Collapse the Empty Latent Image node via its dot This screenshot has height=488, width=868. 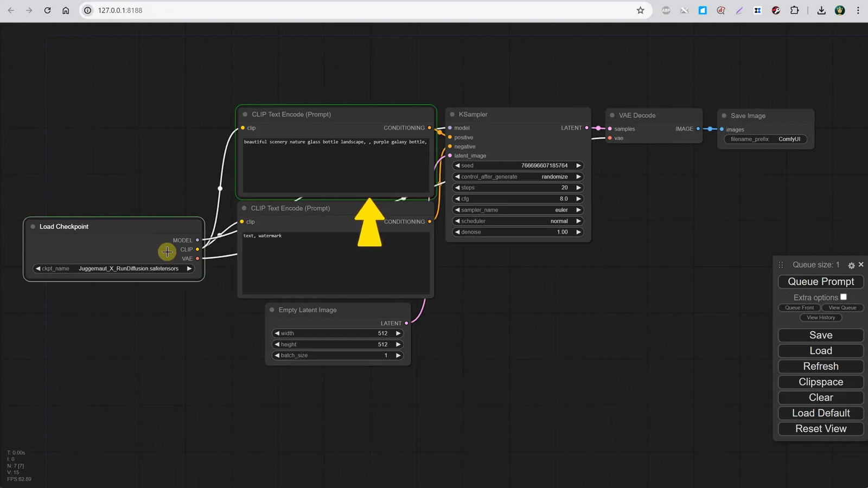272,310
